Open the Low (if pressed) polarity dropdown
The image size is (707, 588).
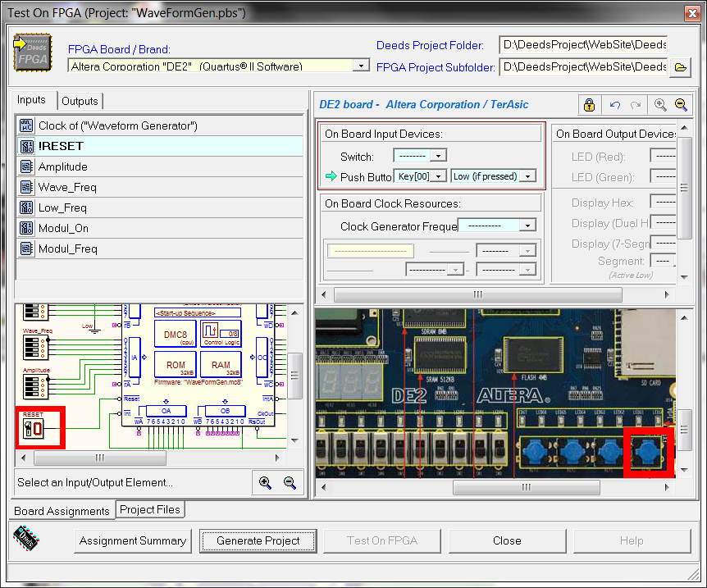[527, 176]
